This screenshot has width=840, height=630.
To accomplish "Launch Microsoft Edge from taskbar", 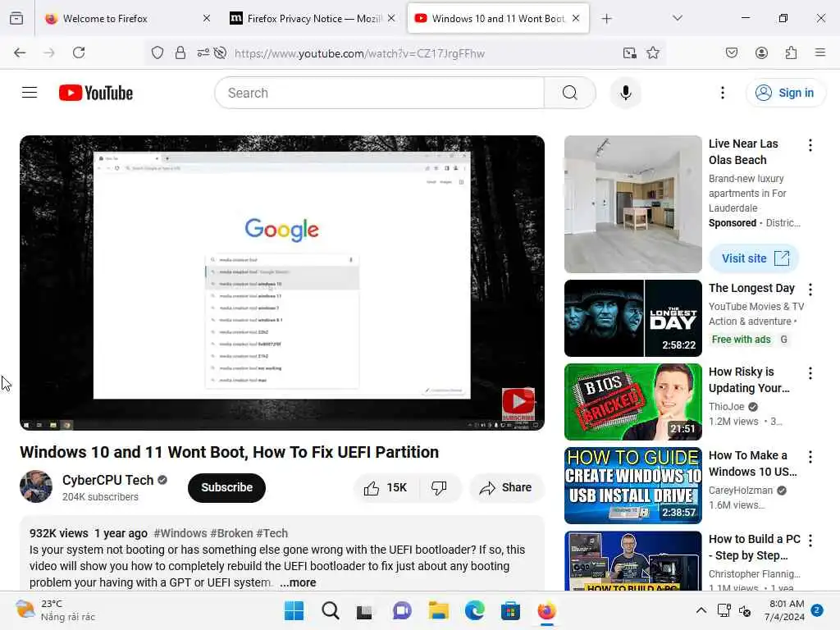I will click(x=475, y=610).
